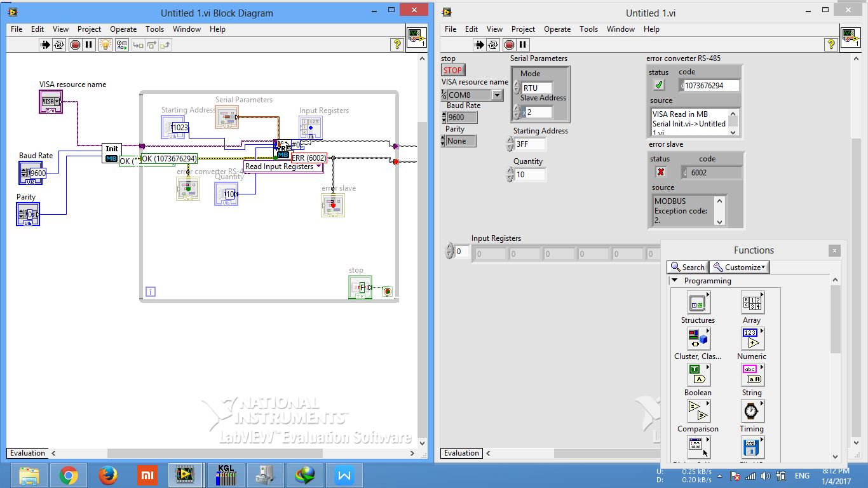The width and height of the screenshot is (868, 488).
Task: Click Run arrow in front panel toolbar
Action: coord(480,44)
